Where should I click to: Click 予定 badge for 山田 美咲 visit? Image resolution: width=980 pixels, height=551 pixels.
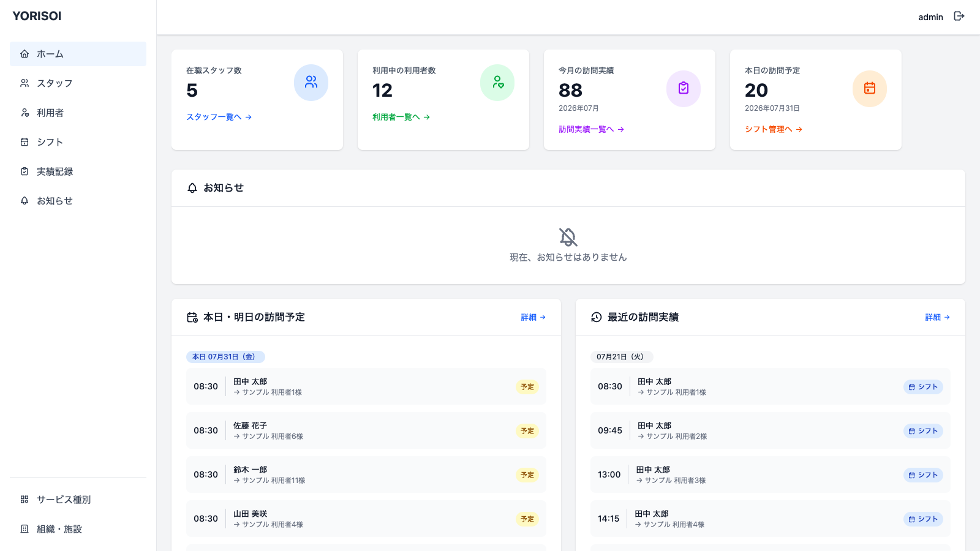pyautogui.click(x=527, y=519)
